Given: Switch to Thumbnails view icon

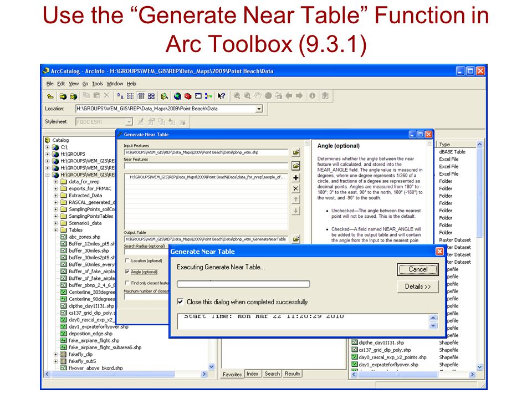Looking at the screenshot, I should click(x=151, y=96).
